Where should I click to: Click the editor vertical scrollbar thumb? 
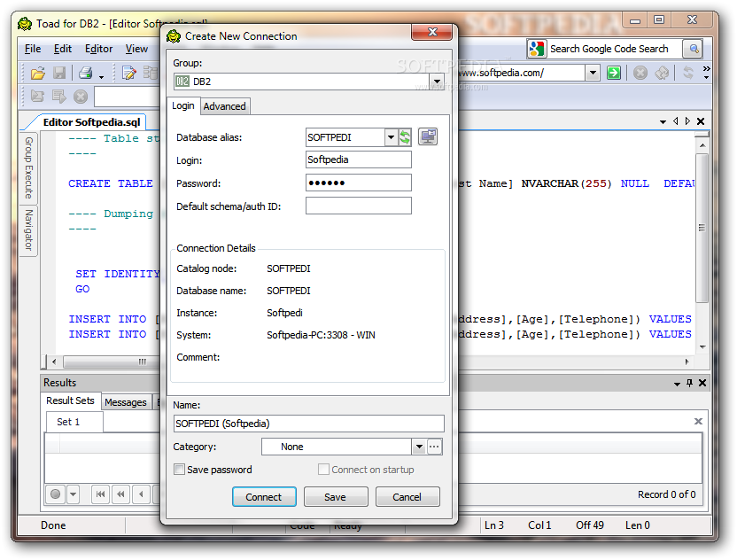pos(702,228)
